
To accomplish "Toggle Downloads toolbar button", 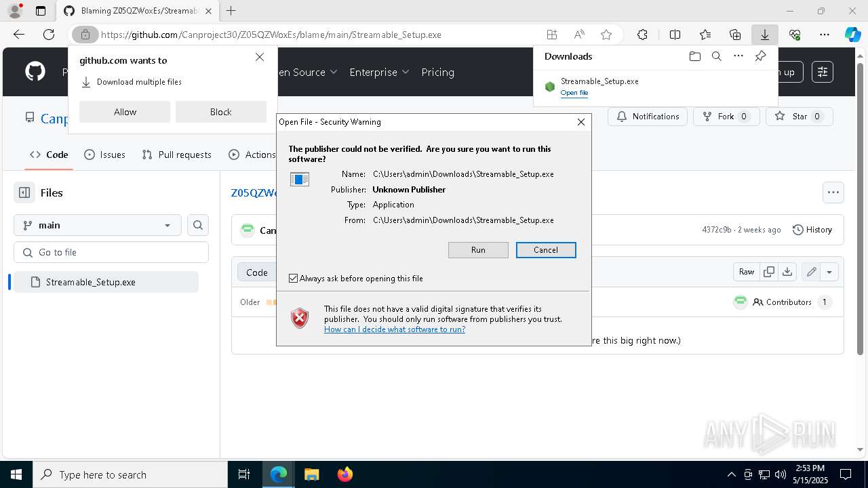I will [764, 35].
